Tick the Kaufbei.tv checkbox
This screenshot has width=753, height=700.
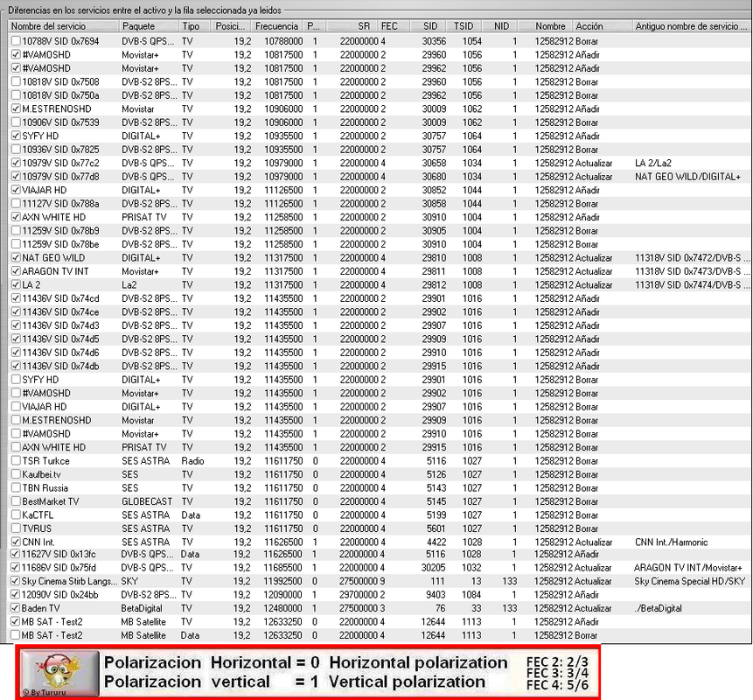point(16,474)
